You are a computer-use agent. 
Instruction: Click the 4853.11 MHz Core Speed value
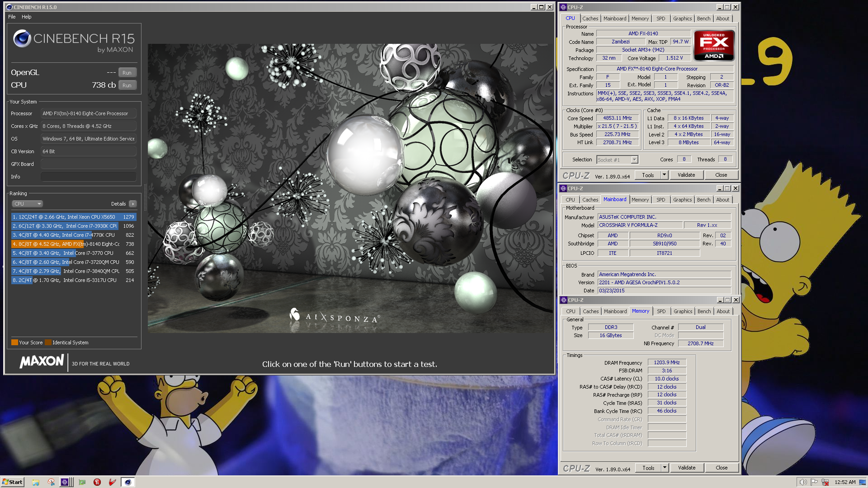[617, 118]
